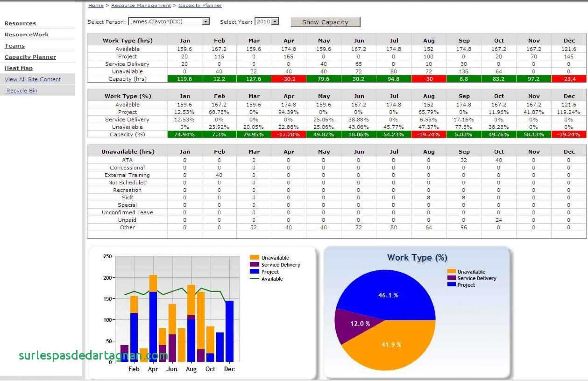The image size is (588, 381).
Task: Expand the Select Year dropdown
Action: (x=276, y=21)
